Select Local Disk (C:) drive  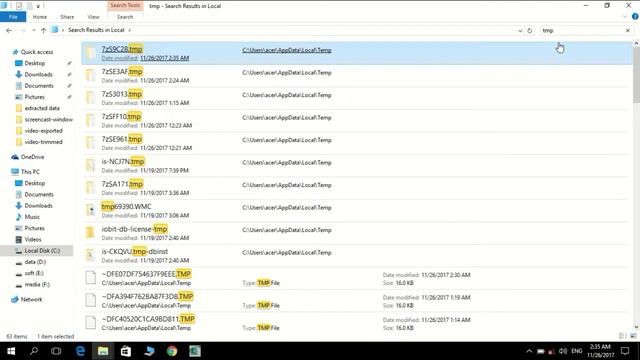tap(42, 251)
